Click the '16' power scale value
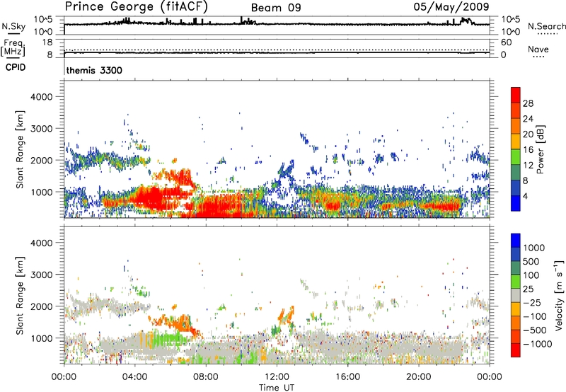 528,150
